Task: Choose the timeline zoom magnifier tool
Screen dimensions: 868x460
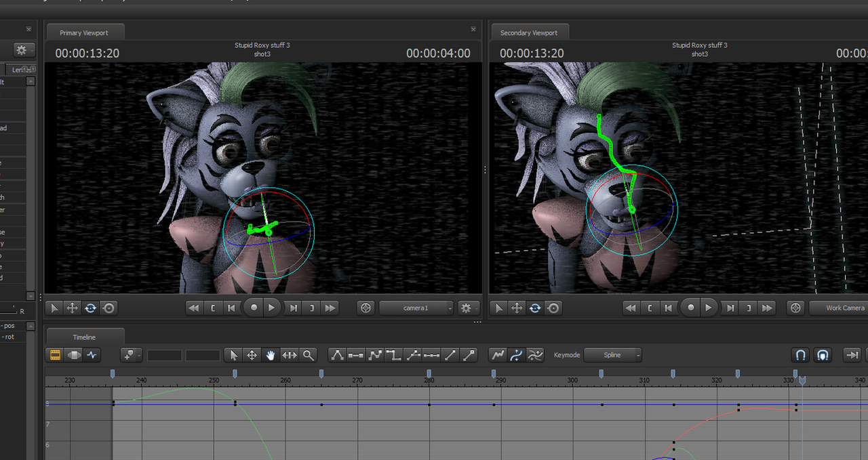Action: tap(309, 354)
